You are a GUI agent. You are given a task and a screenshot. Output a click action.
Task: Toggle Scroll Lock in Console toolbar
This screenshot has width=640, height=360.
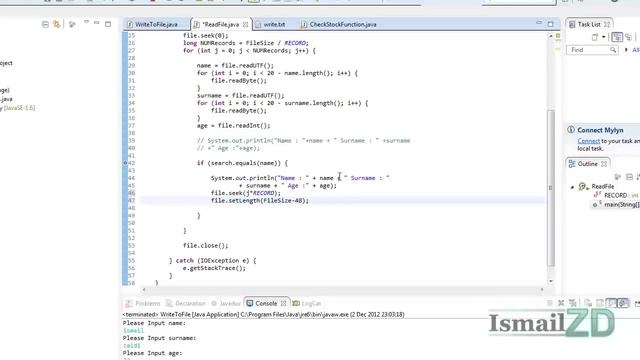600,303
